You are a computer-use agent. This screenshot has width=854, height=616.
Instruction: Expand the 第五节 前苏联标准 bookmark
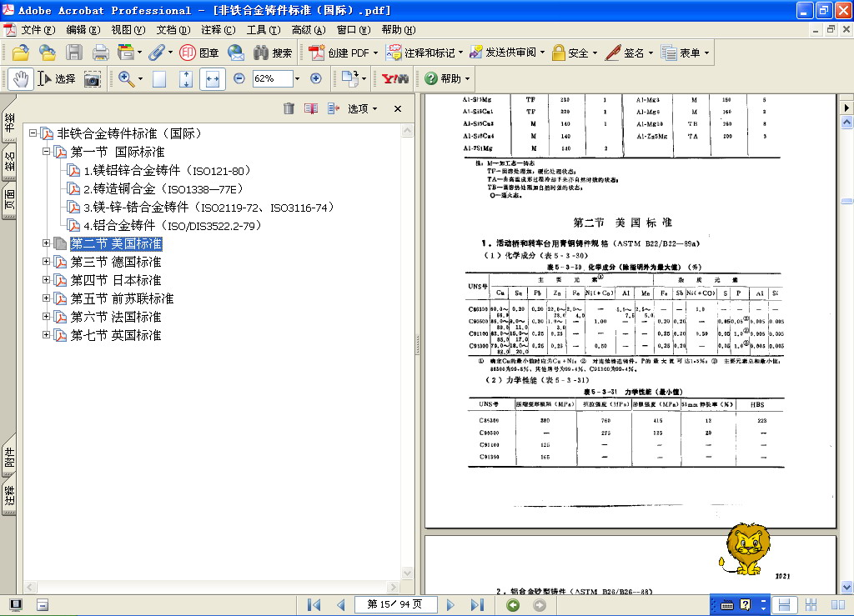click(x=47, y=298)
